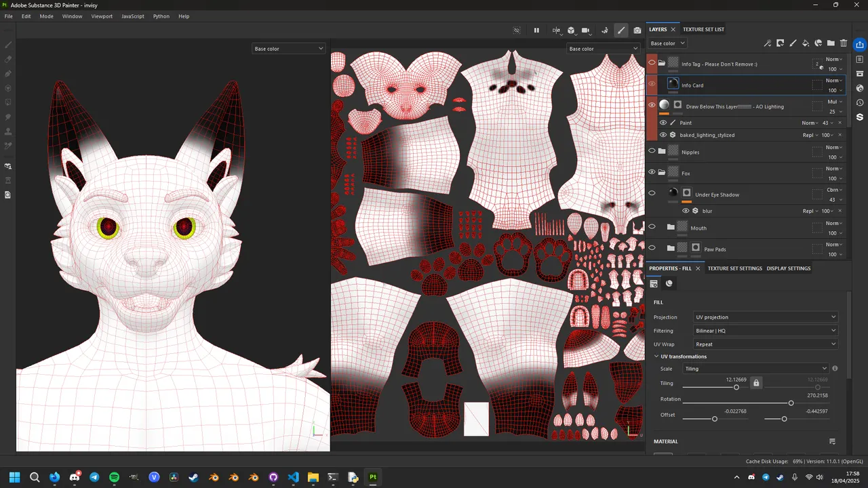Open Spotify from the Windows taskbar

coord(114,477)
